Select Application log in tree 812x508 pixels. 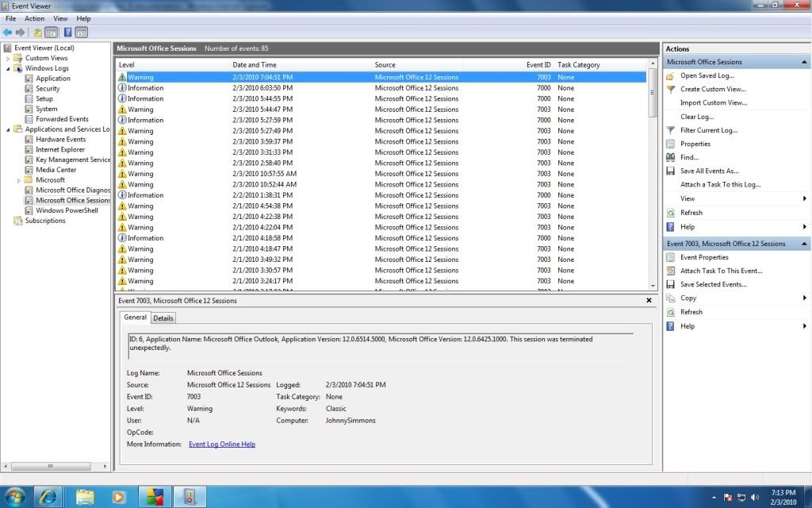tap(53, 79)
